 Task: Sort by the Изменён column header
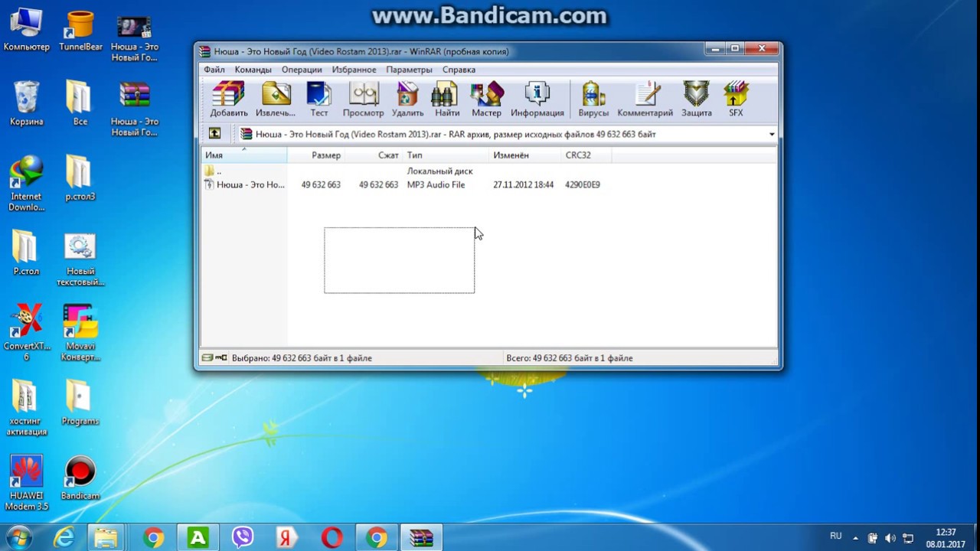(x=525, y=155)
